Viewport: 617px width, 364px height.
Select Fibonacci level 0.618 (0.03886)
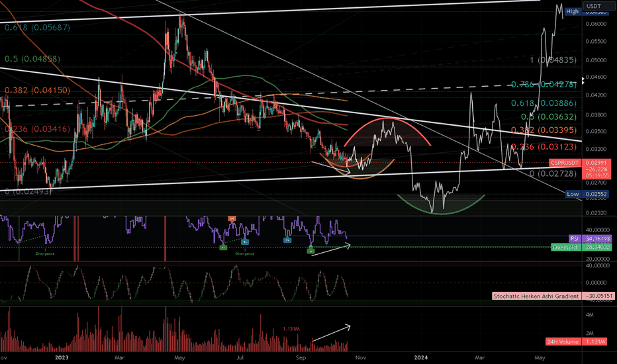click(544, 103)
